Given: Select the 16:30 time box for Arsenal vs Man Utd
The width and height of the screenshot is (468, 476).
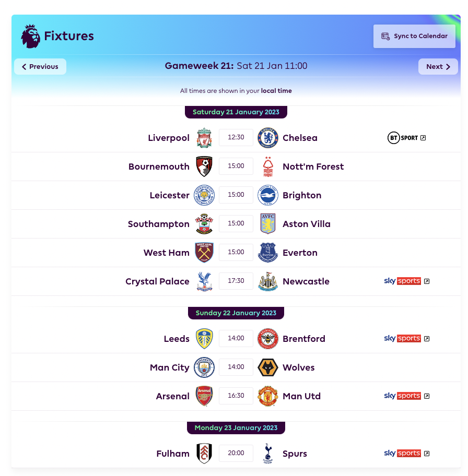Looking at the screenshot, I should pyautogui.click(x=236, y=396).
